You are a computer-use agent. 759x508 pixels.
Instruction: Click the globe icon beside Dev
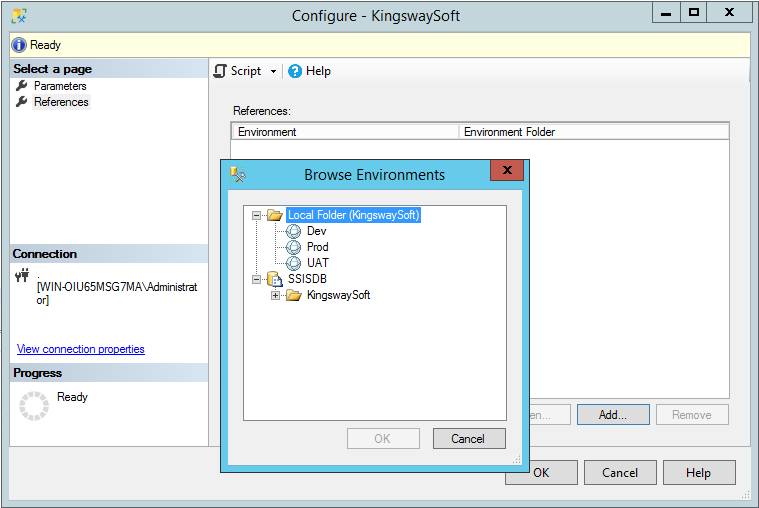coord(293,231)
